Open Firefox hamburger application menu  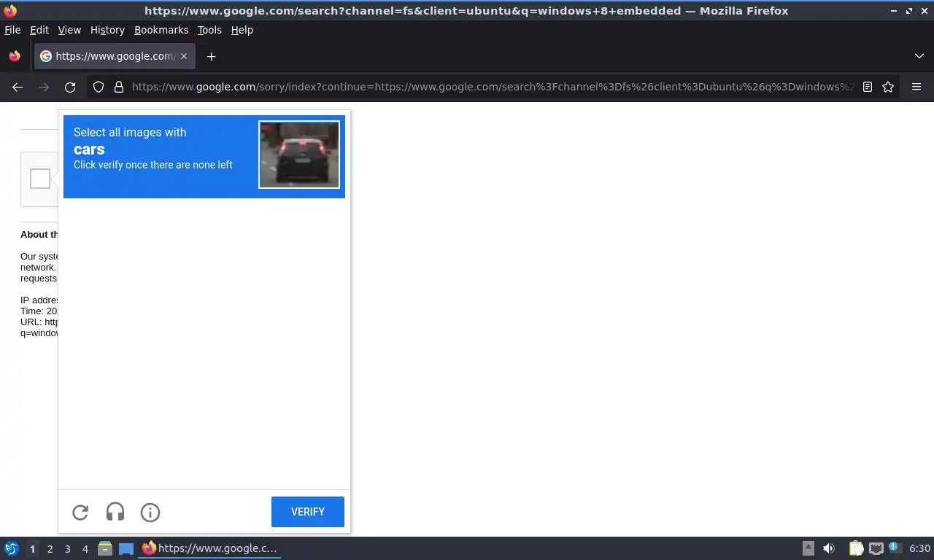pos(916,87)
